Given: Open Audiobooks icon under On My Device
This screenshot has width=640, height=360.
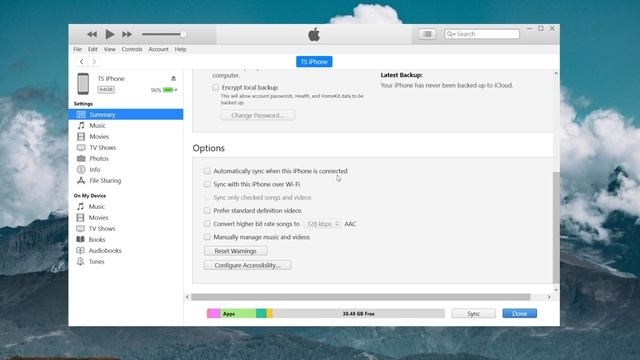Looking at the screenshot, I should [x=81, y=251].
